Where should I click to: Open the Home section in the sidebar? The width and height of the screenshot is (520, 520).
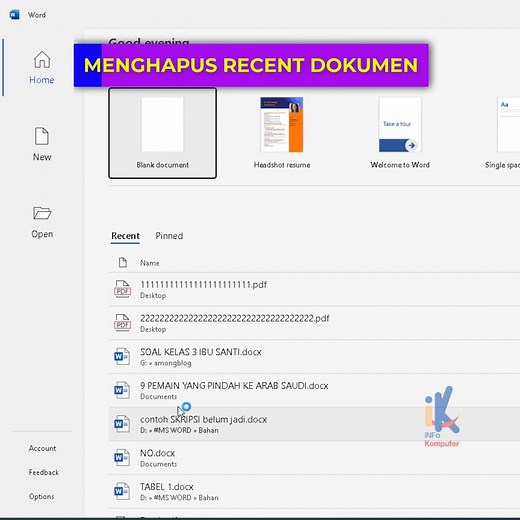point(42,68)
